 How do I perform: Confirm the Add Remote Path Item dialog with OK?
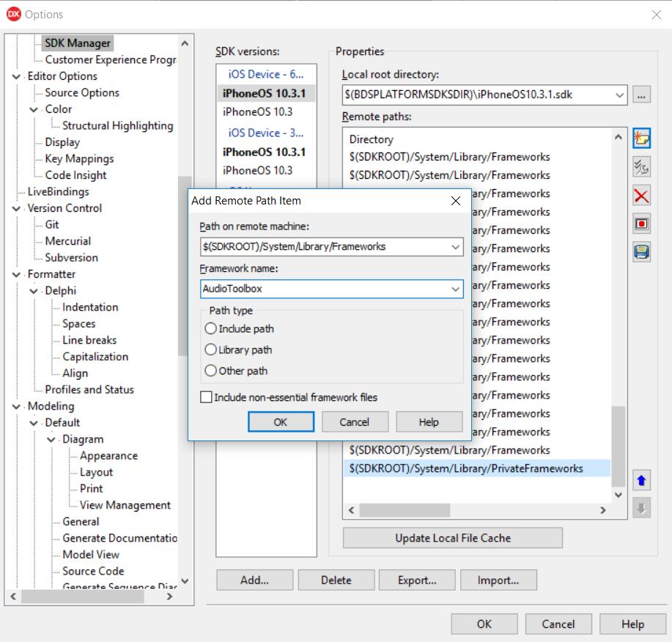tap(281, 422)
